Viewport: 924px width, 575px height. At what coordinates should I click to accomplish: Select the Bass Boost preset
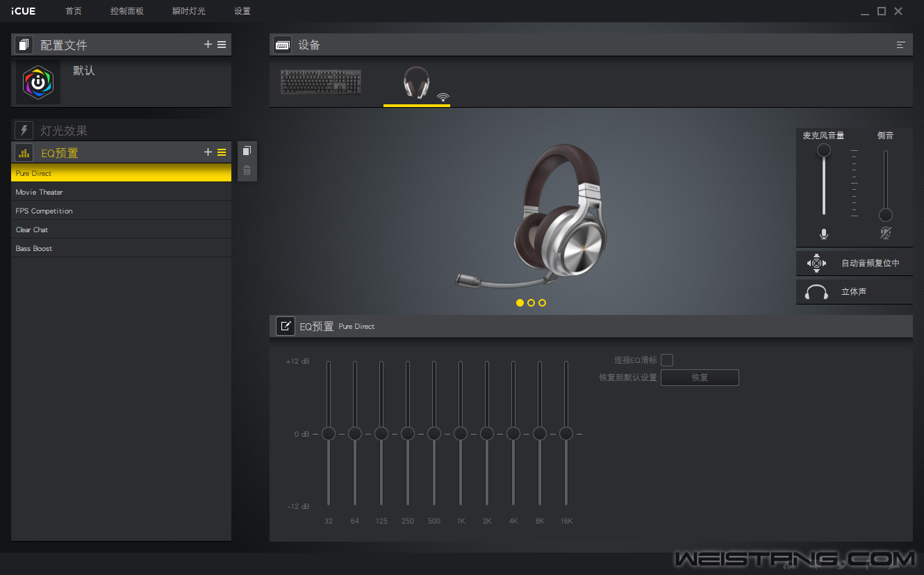(121, 248)
